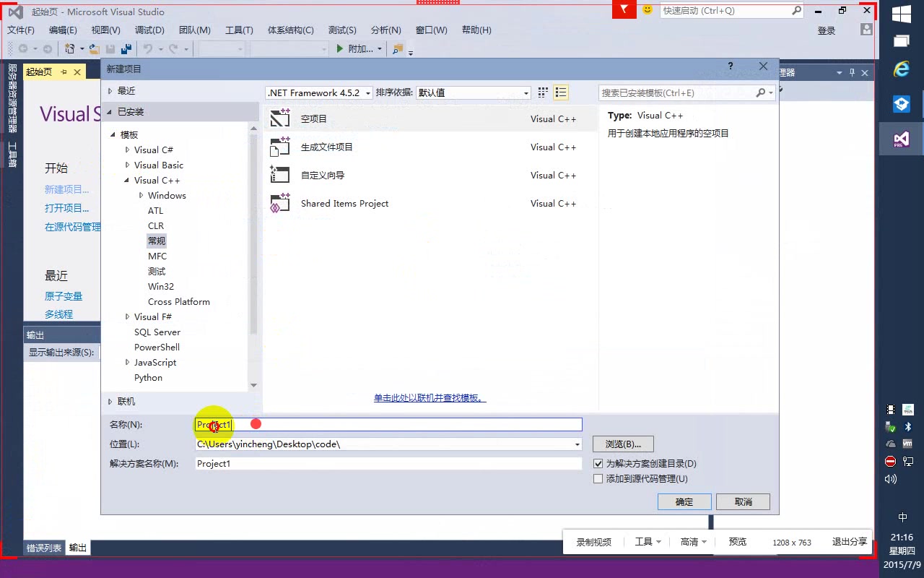Switch templates to medium list view
This screenshot has width=924, height=578.
coord(561,92)
